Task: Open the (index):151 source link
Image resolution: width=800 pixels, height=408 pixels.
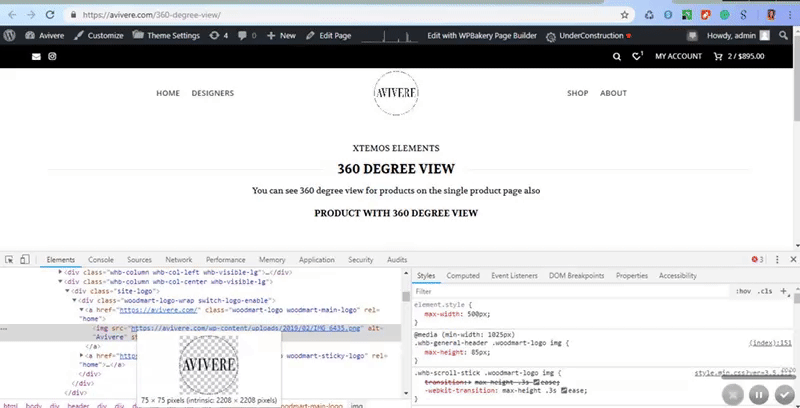Action: click(770, 343)
